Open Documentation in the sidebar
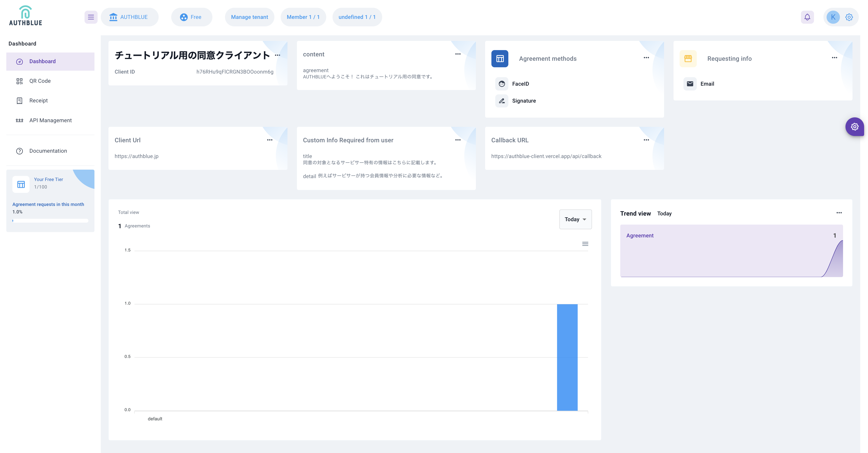Screen dimensions: 868x453 tap(50, 151)
